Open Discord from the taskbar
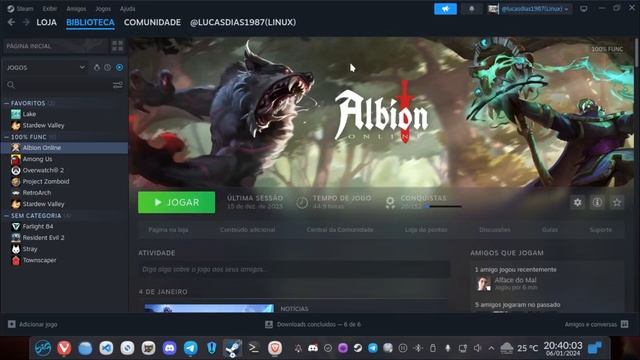This screenshot has width=640, height=360. 169,348
